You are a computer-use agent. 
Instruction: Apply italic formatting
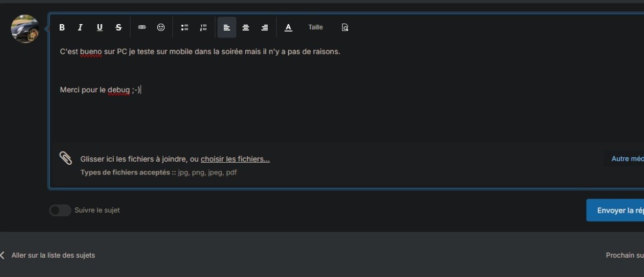click(x=80, y=27)
